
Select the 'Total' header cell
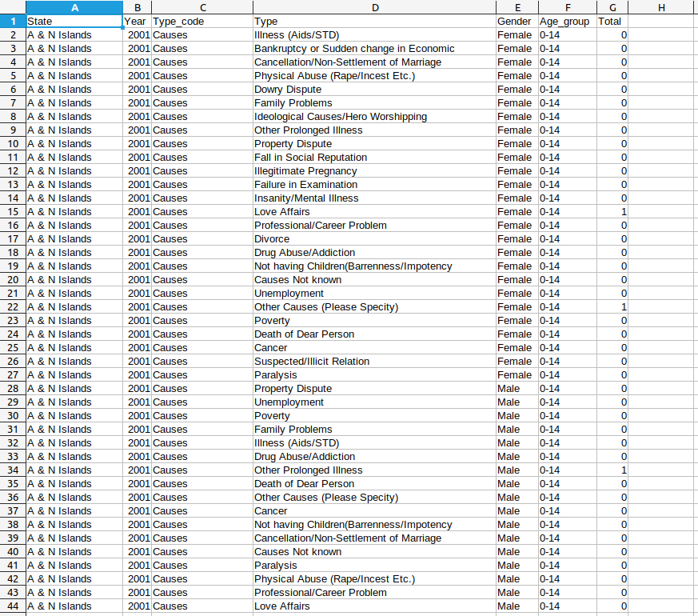coord(612,22)
